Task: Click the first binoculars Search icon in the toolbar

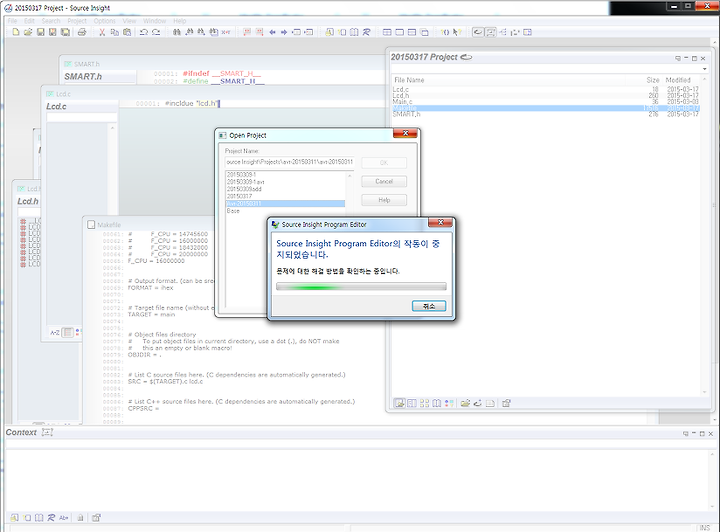Action: tap(176, 32)
